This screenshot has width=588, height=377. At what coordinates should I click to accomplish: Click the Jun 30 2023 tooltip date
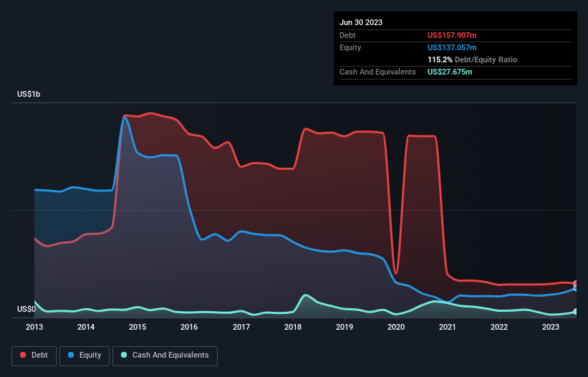[361, 22]
